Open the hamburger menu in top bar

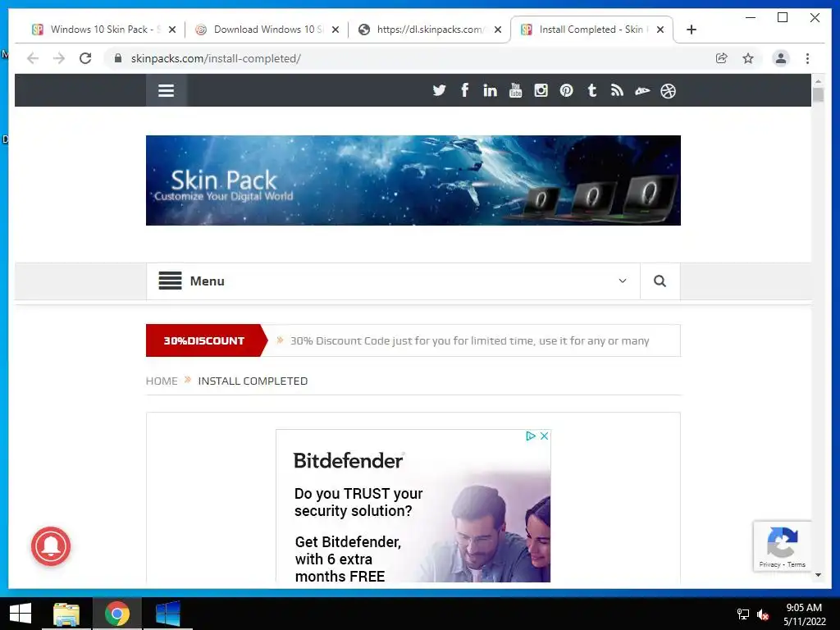pyautogui.click(x=166, y=90)
